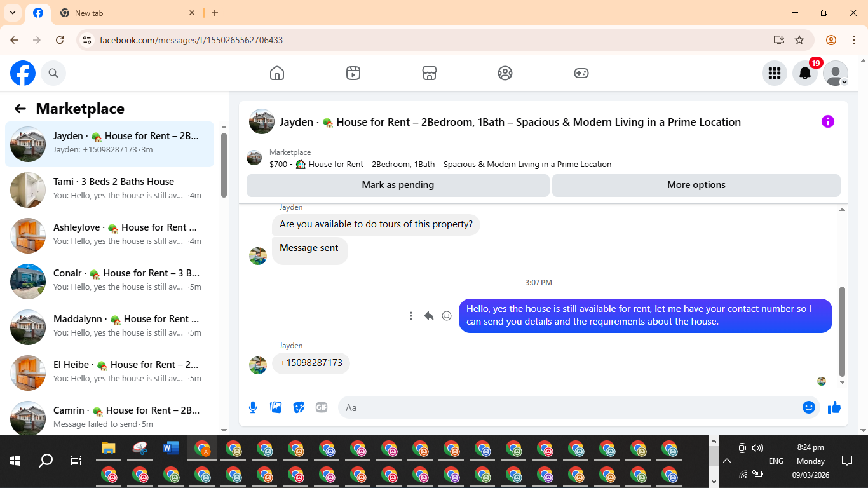Click the 'Message sent' bubble
Viewport: 868px width, 488px height.
pyautogui.click(x=309, y=250)
